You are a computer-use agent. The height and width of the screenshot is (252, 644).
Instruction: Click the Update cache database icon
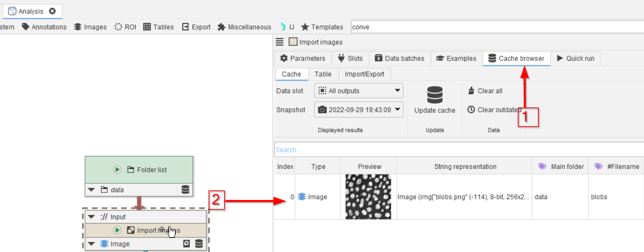point(434,95)
